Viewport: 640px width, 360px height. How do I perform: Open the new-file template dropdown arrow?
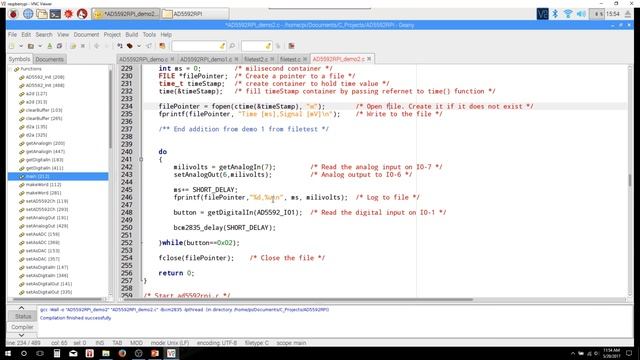pos(21,46)
